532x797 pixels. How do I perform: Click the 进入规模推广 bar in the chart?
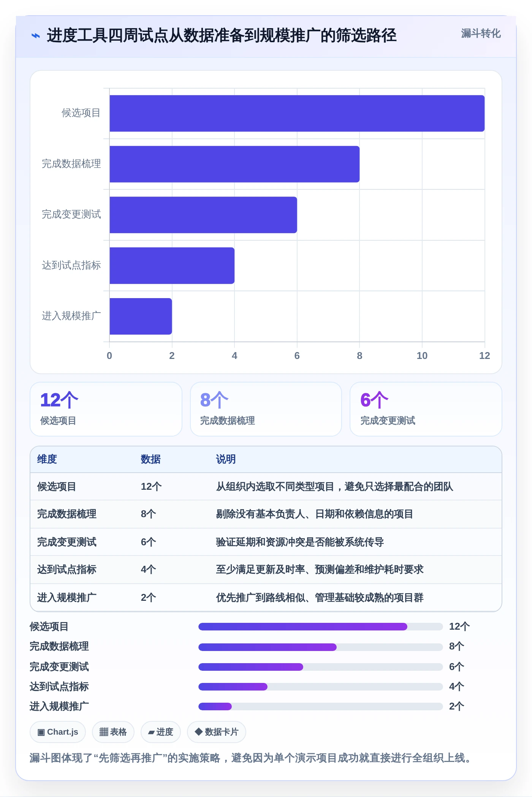coord(141,316)
